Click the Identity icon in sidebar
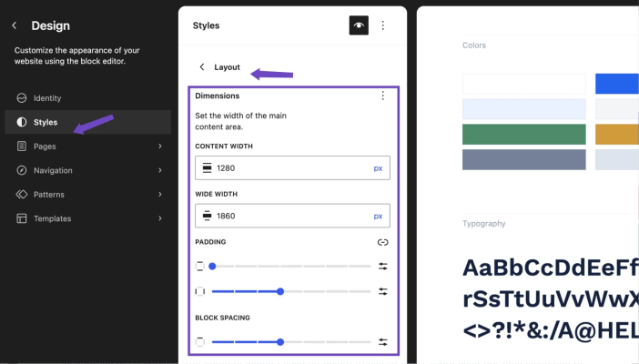The height and width of the screenshot is (364, 639). (x=22, y=98)
